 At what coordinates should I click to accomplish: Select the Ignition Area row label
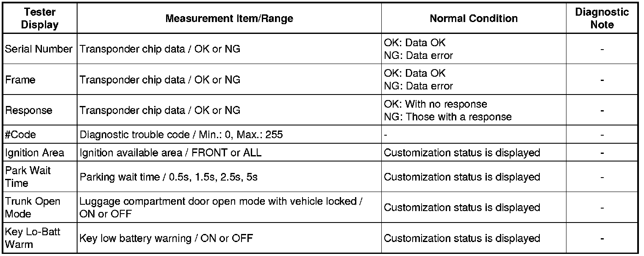pos(34,153)
